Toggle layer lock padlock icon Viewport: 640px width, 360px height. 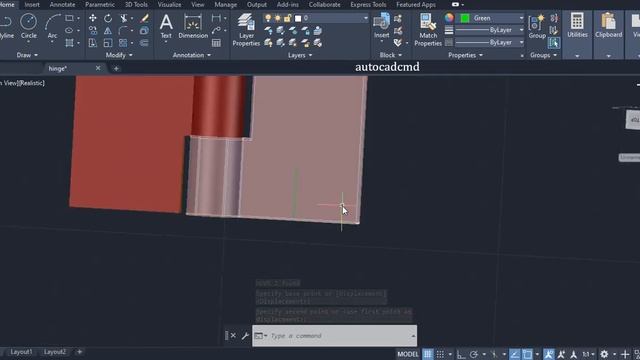[x=287, y=18]
